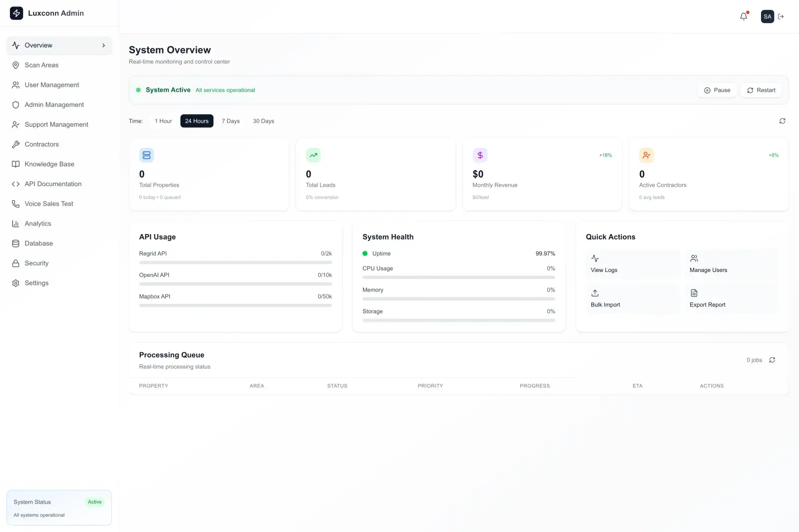Click the Total Properties server icon

pos(146,155)
